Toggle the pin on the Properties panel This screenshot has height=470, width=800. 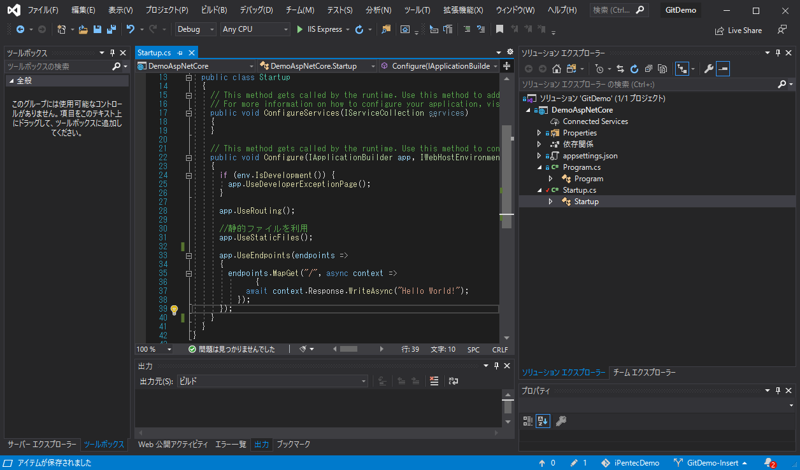click(778, 390)
